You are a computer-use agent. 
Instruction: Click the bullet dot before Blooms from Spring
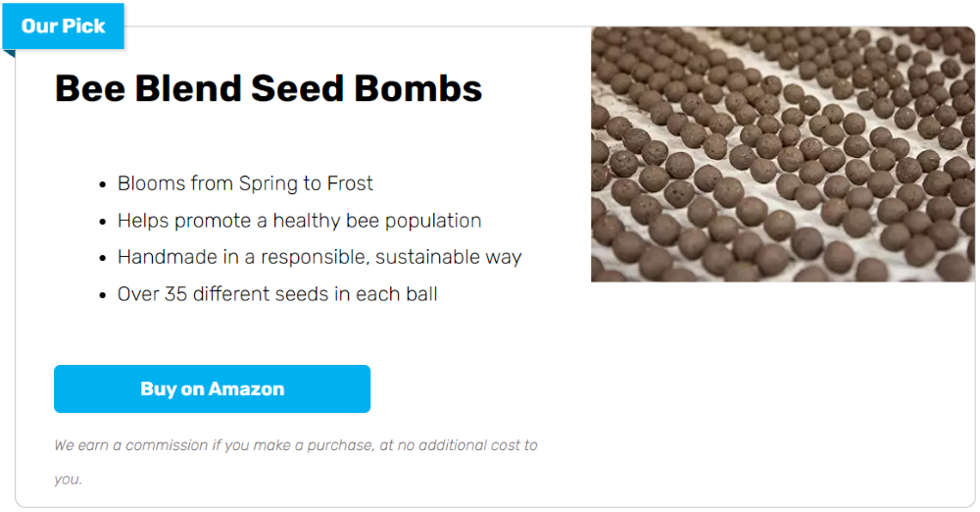point(103,184)
